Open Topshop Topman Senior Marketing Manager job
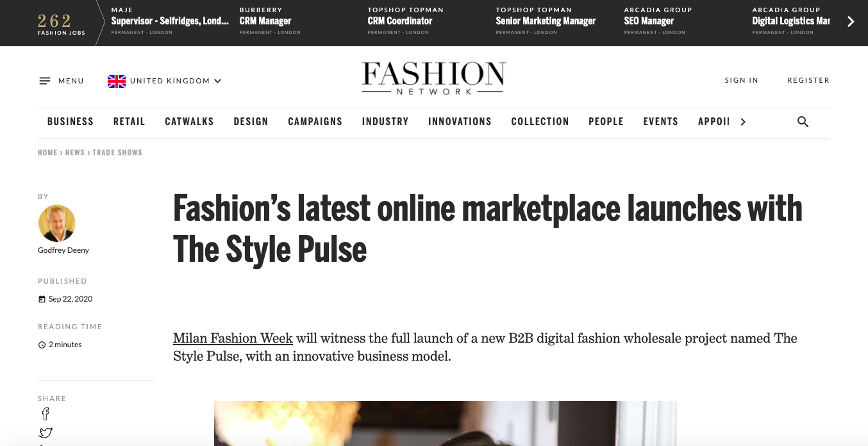Image resolution: width=868 pixels, height=446 pixels. pos(546,21)
